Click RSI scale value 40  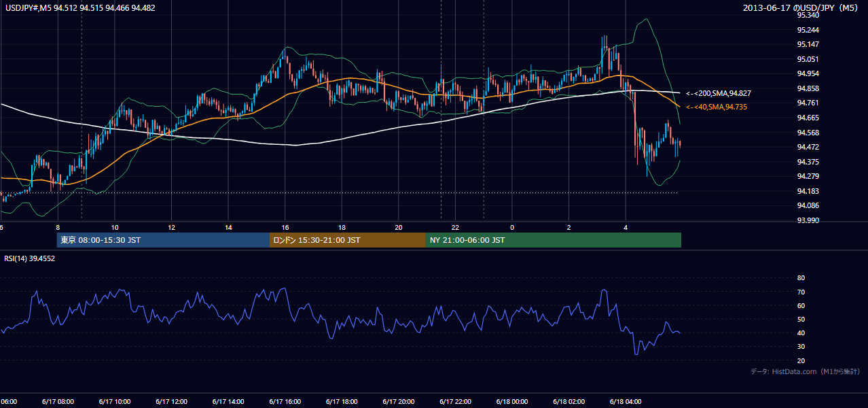(x=801, y=333)
